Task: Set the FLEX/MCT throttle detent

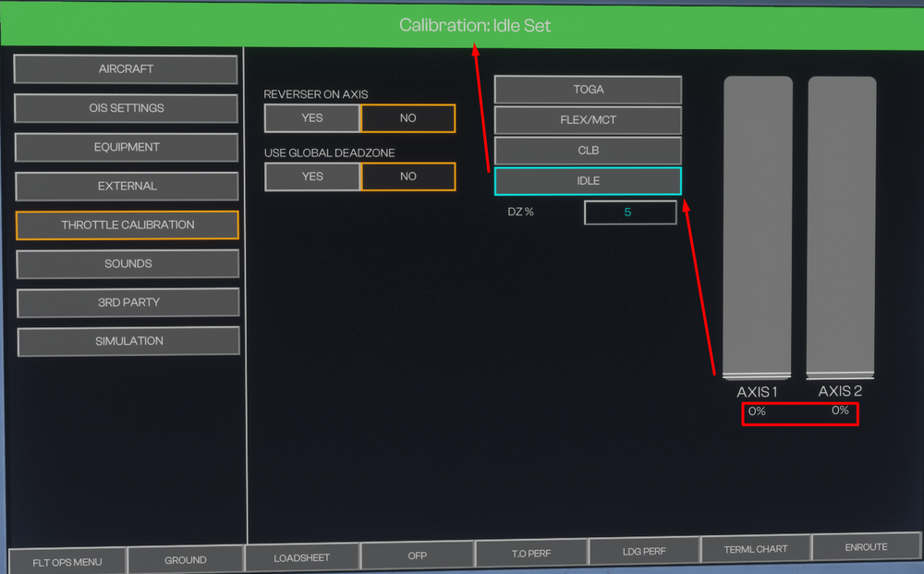Action: click(588, 120)
